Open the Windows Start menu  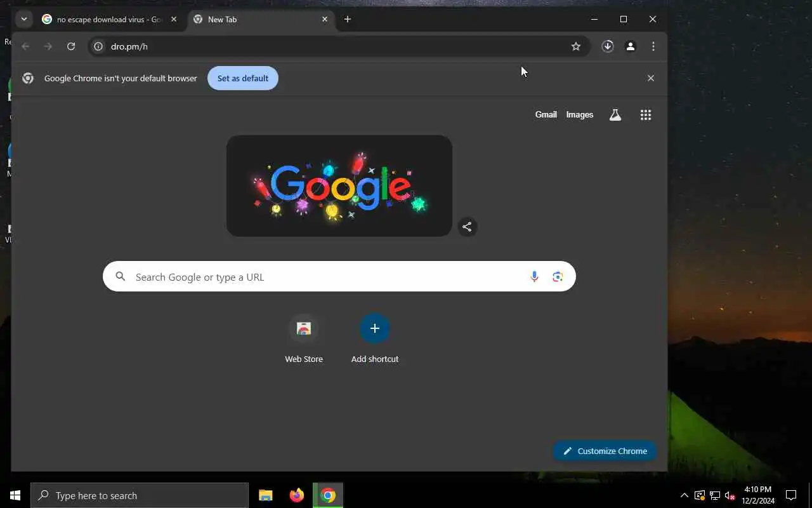pyautogui.click(x=15, y=495)
